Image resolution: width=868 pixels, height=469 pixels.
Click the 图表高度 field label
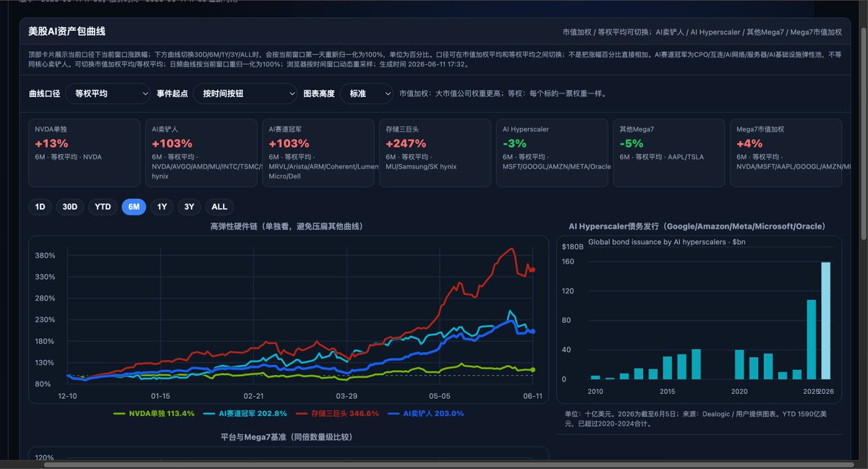(319, 93)
